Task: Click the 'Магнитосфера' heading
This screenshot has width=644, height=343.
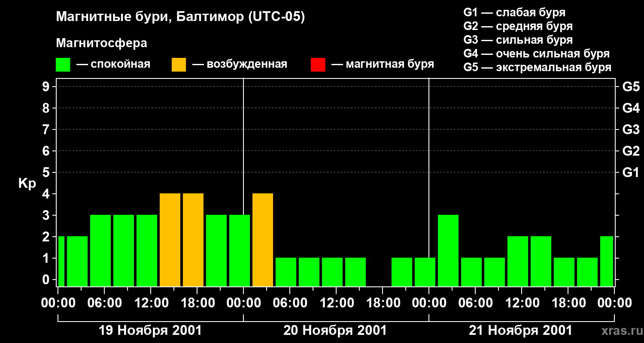Action: click(x=101, y=43)
